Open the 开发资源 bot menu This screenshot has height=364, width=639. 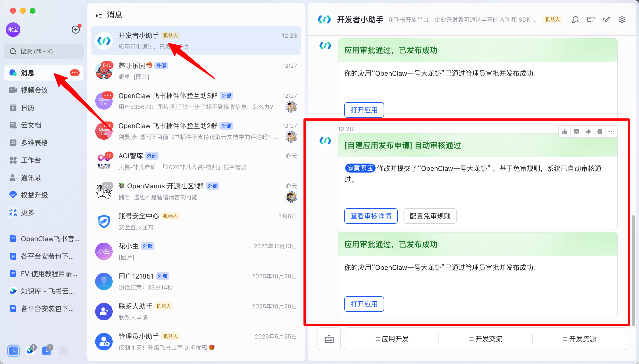(579, 339)
